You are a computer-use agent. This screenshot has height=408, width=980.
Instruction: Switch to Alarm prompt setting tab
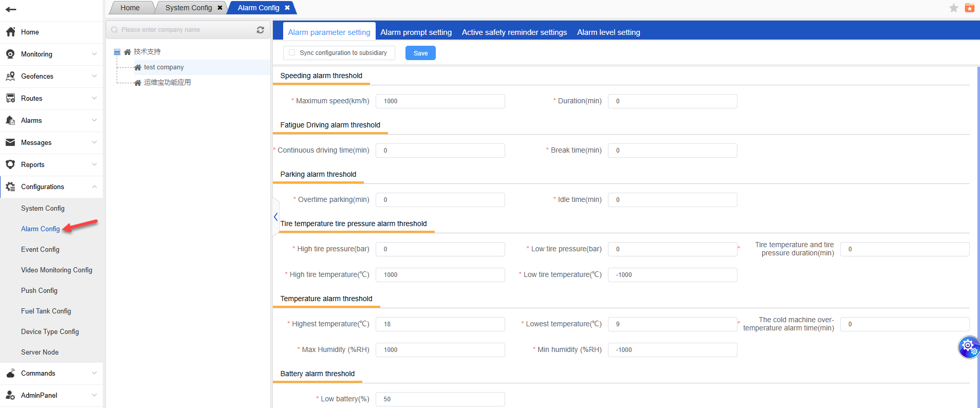point(416,32)
